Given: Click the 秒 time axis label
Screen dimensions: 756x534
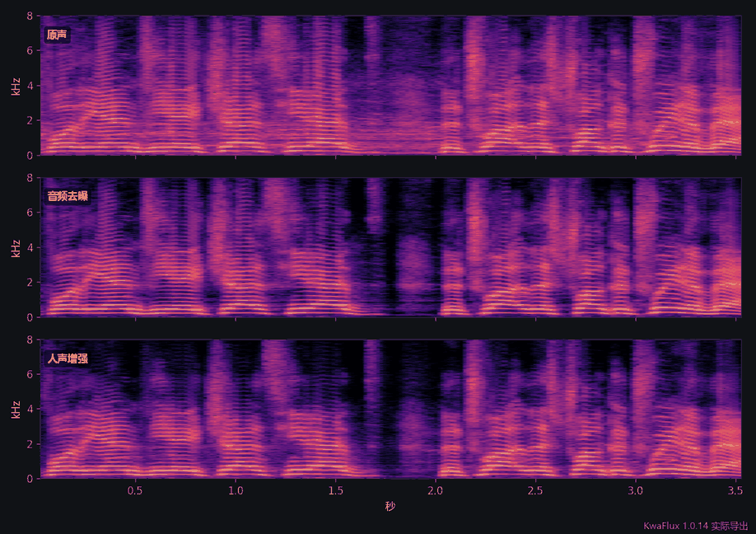Looking at the screenshot, I should (x=390, y=506).
